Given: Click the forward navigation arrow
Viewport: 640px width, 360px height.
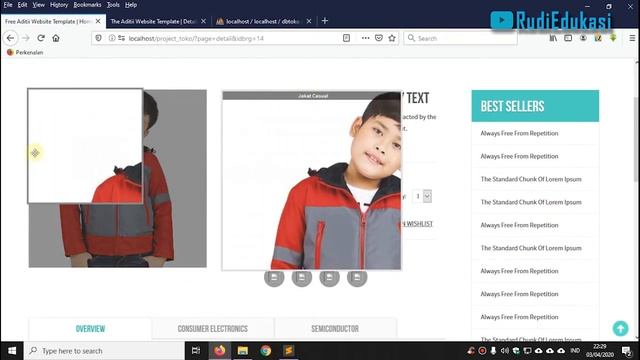Looking at the screenshot, I should pos(26,38).
